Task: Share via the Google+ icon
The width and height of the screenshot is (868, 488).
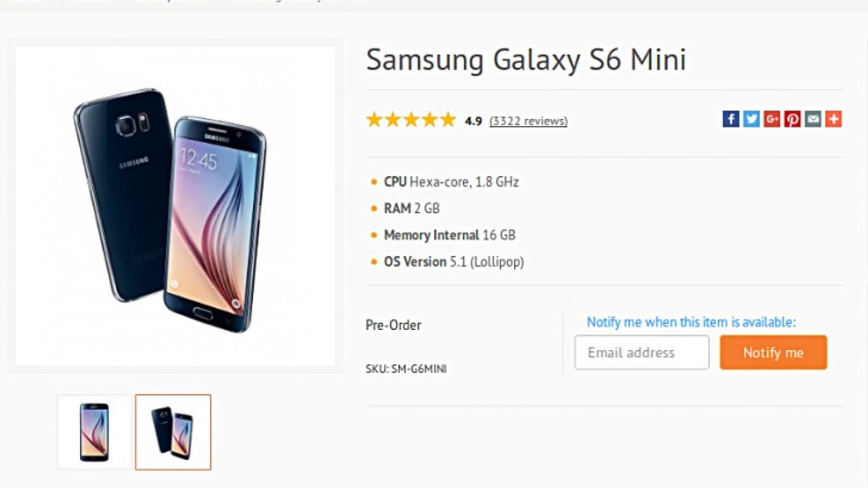Action: tap(772, 119)
